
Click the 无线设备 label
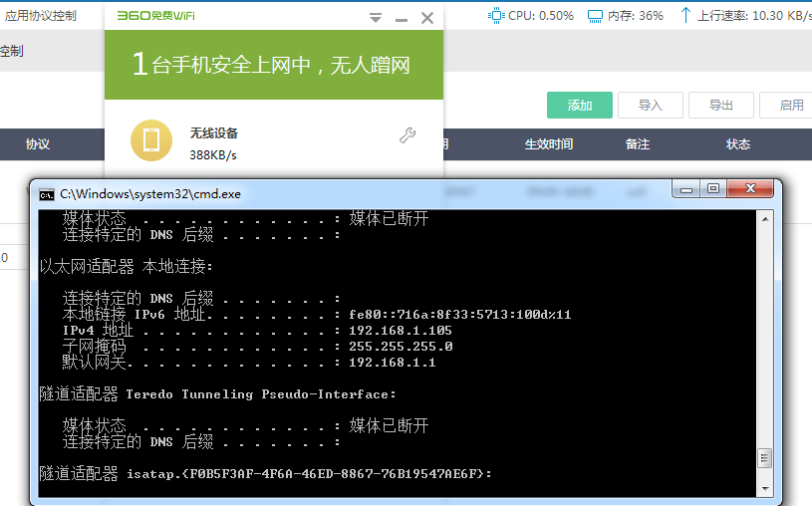click(x=214, y=133)
